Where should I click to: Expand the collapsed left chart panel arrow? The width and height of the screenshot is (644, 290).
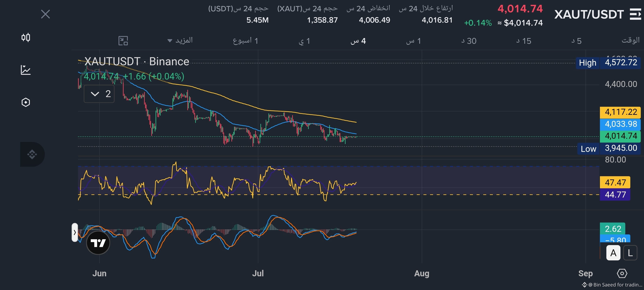[x=75, y=232]
